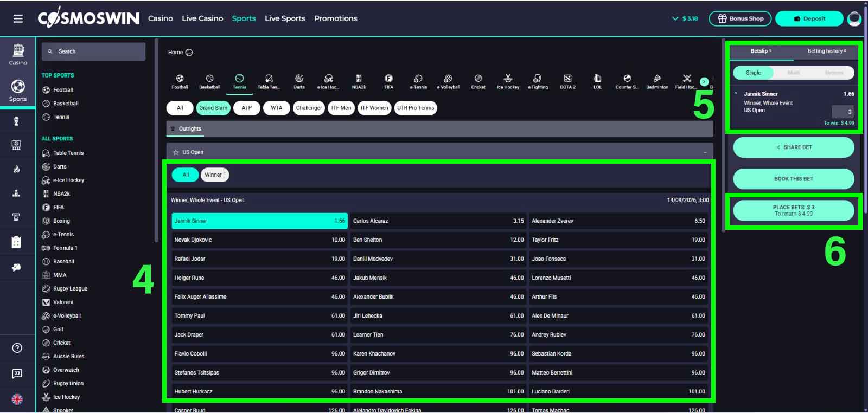Select Darts in the sports icon carousel
The width and height of the screenshot is (868, 413).
(x=299, y=82)
